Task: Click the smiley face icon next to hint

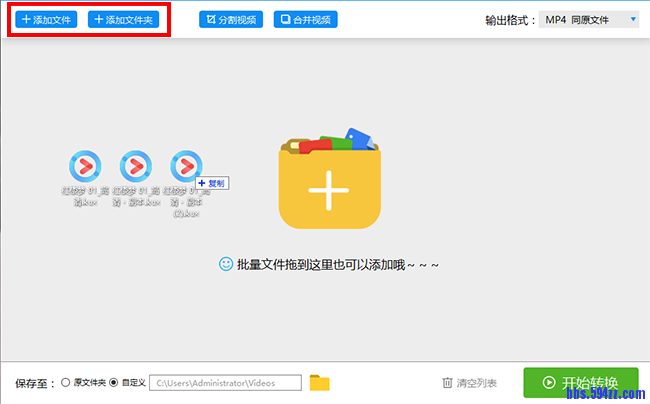Action: pyautogui.click(x=225, y=264)
